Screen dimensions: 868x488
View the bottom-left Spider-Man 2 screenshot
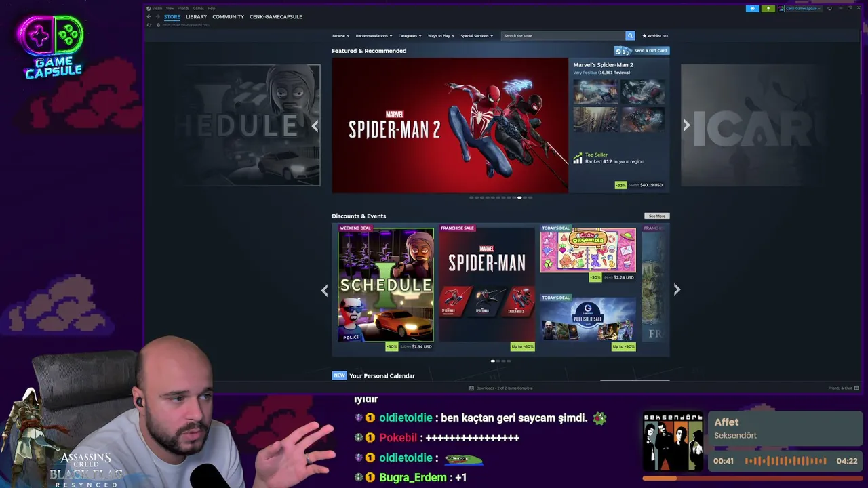[x=595, y=120]
